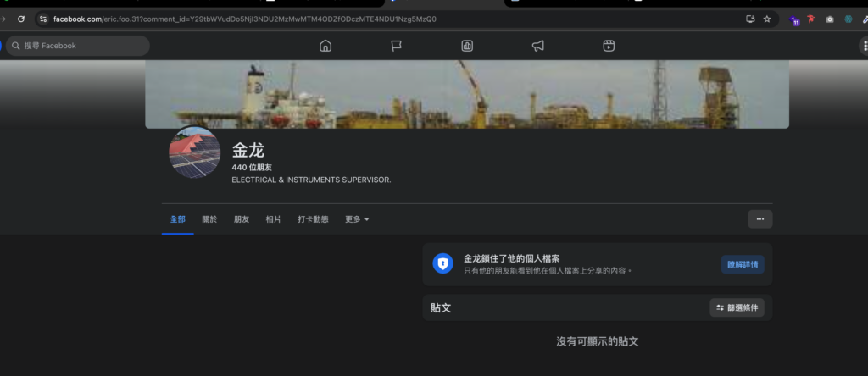Reload the page in browser

coord(21,19)
